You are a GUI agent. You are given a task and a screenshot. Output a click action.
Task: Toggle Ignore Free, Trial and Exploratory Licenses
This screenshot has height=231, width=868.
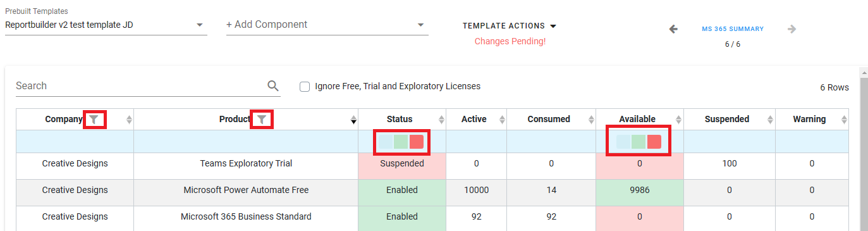coord(305,86)
